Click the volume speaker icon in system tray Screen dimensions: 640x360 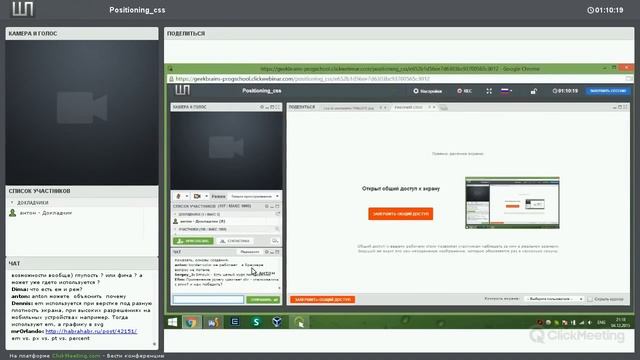coord(589,322)
